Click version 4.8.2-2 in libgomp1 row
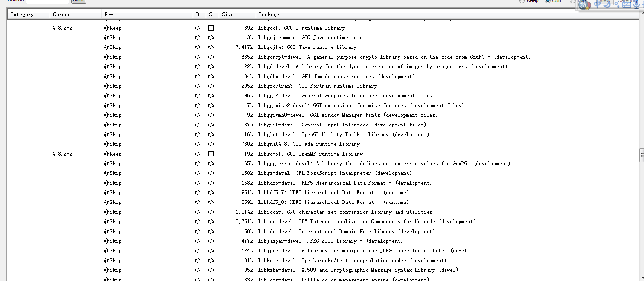Screen dimensions: 644x281 tap(62, 154)
